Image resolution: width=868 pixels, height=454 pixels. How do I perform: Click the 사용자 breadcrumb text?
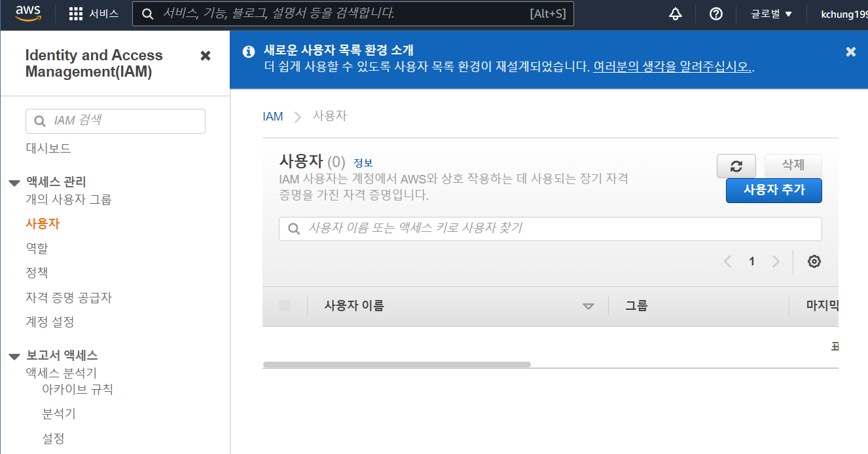point(330,116)
